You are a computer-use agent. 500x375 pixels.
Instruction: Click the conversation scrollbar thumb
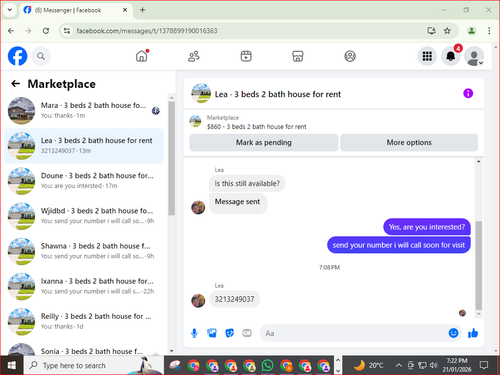(x=478, y=265)
